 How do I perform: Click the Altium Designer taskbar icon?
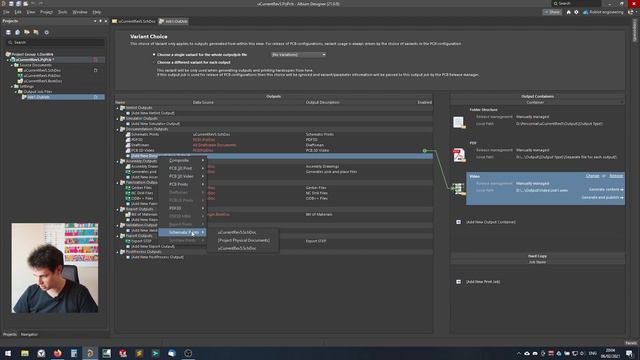coord(90,353)
